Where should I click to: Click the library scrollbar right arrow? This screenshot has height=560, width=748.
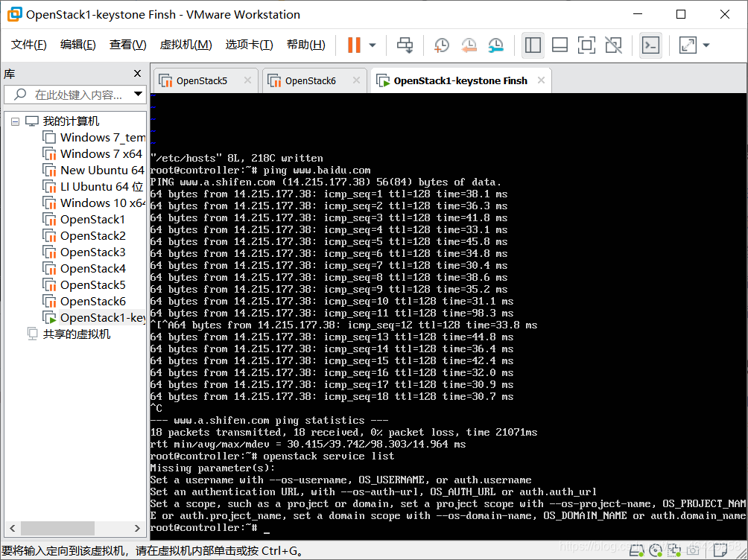137,528
